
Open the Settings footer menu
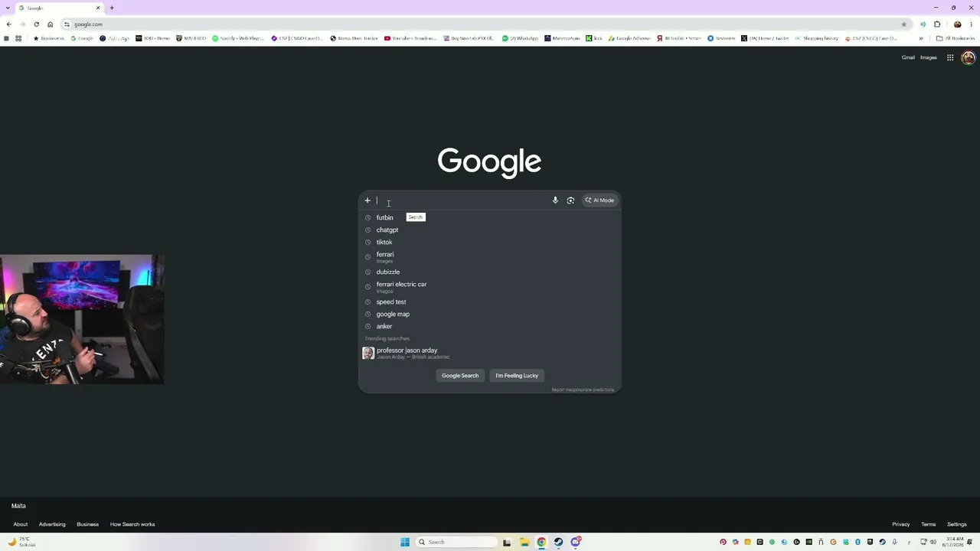(957, 524)
